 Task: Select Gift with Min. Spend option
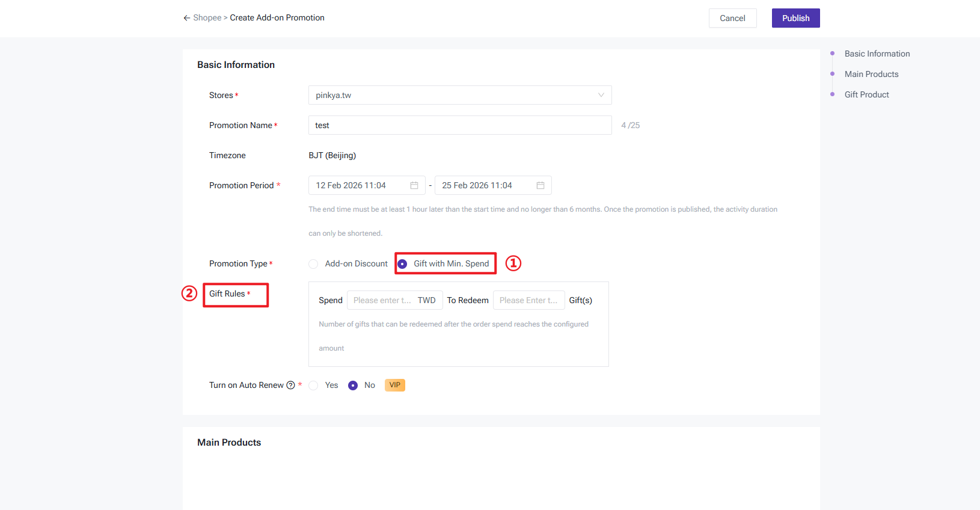pos(403,264)
